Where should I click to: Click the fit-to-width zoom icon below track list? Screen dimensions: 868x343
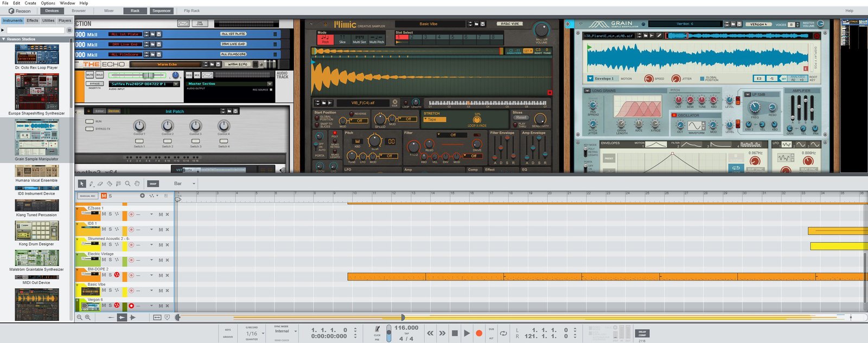click(157, 318)
